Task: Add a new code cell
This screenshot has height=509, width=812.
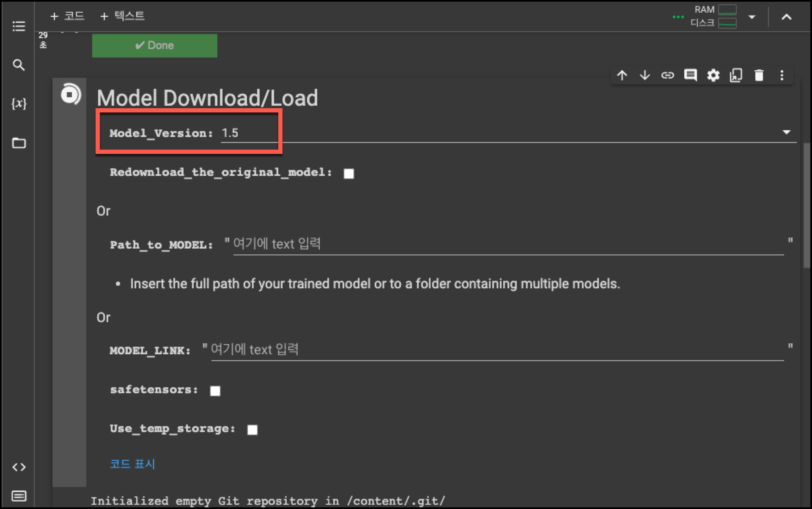Action: point(68,16)
